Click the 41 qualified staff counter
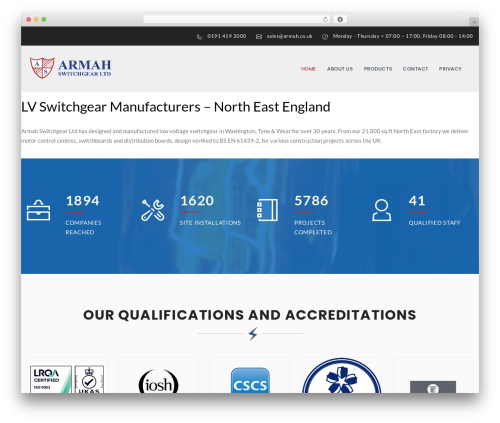Image resolution: width=500 pixels, height=423 pixels. 417,201
